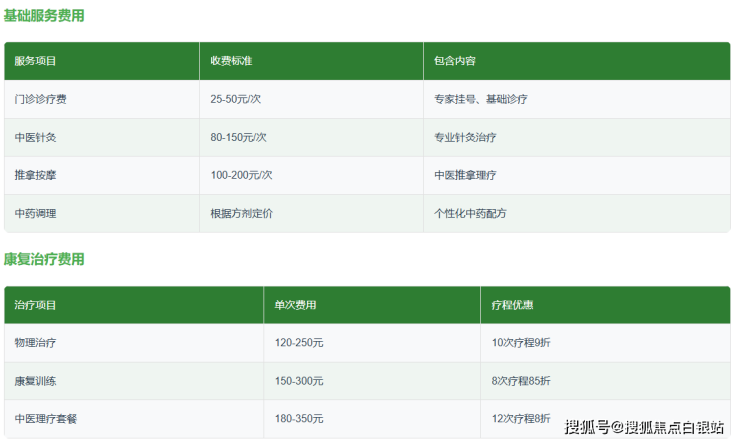Click the 专家挂号、基础诊疗 cell
Viewport: 740px width, 443px height.
click(480, 100)
